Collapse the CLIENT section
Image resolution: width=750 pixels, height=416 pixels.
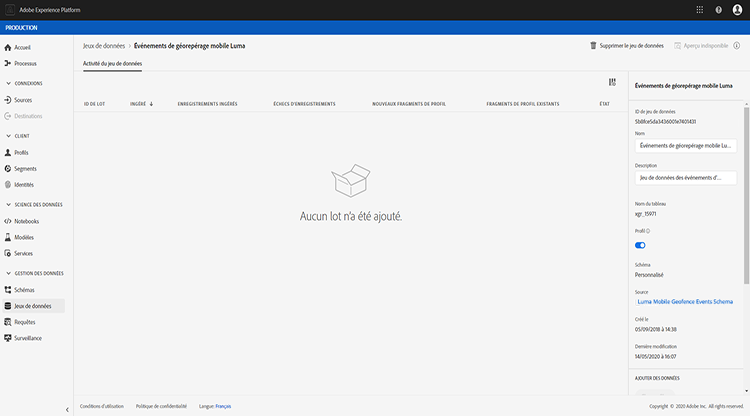(x=8, y=136)
